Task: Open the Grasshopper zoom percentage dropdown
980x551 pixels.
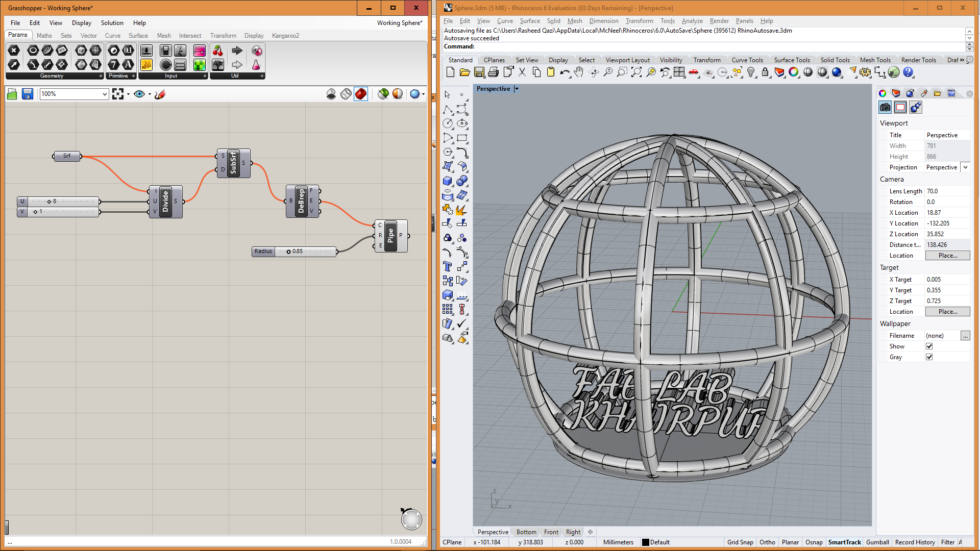Action: pyautogui.click(x=105, y=94)
